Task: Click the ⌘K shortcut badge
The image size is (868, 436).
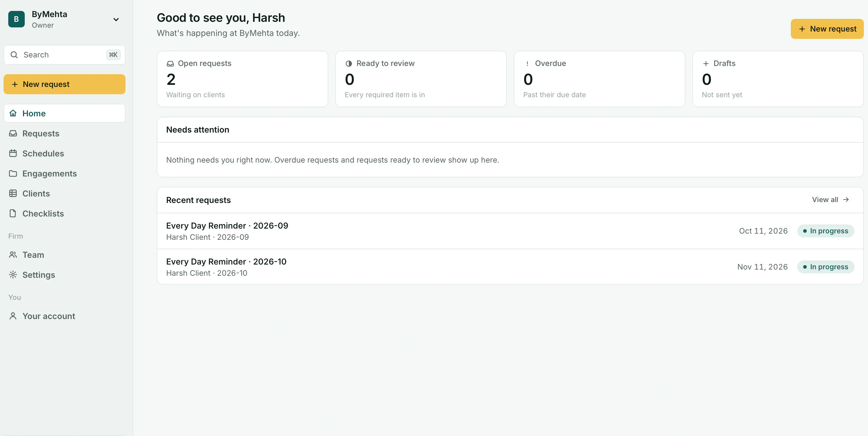Action: point(113,55)
